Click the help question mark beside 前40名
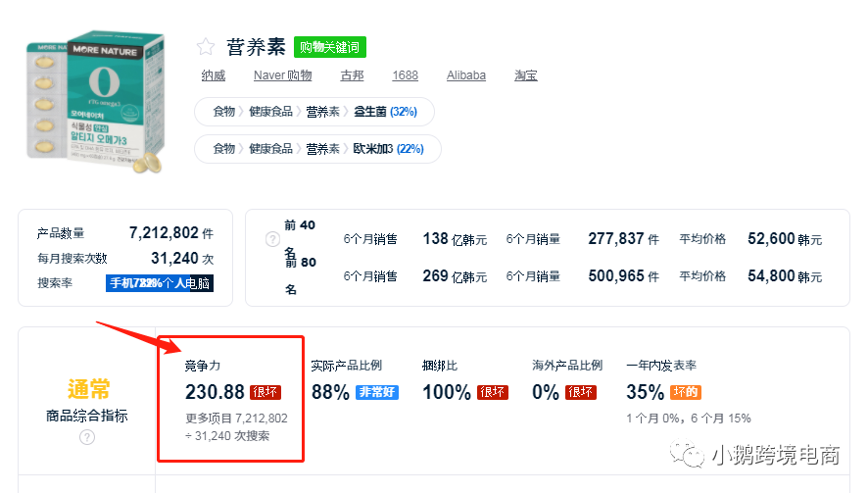868x493 pixels. pos(272,239)
